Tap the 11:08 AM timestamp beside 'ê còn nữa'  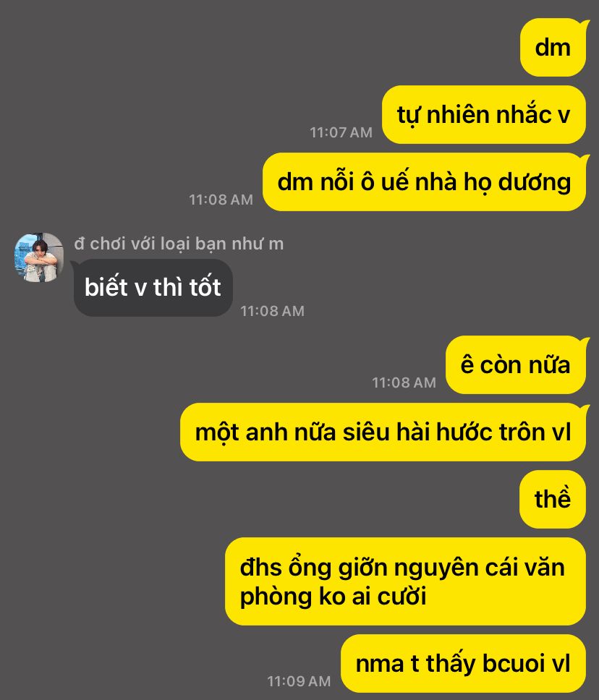[404, 383]
